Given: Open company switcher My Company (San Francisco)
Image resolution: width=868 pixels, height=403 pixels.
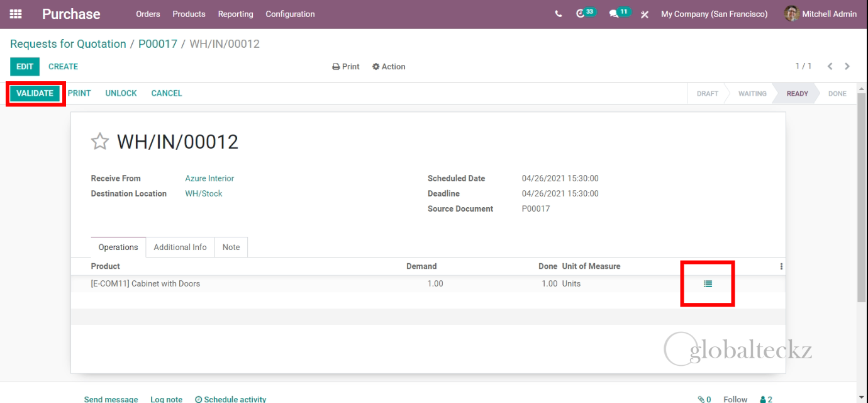Looking at the screenshot, I should click(x=714, y=14).
